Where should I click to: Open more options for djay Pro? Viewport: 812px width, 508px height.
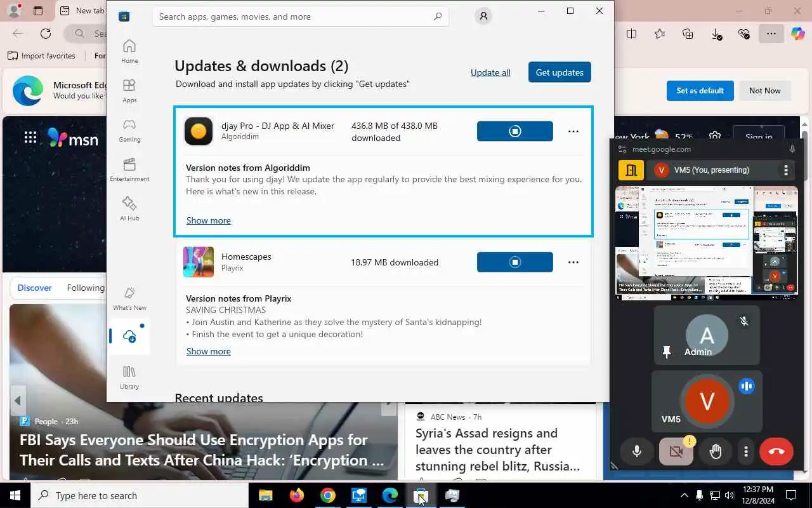point(573,131)
